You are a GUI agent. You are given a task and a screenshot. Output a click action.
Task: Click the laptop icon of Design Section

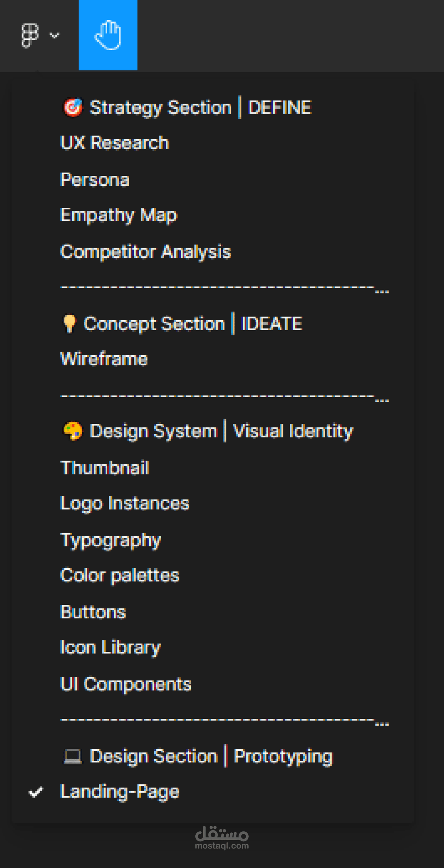point(73,756)
